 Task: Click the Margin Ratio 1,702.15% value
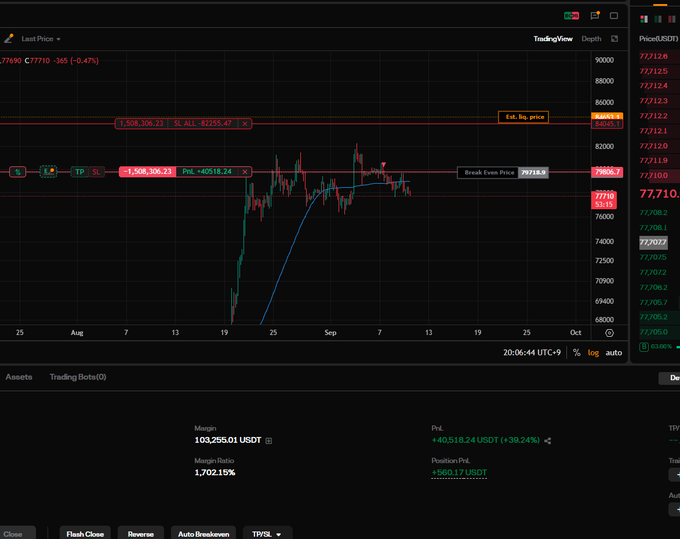pos(215,472)
